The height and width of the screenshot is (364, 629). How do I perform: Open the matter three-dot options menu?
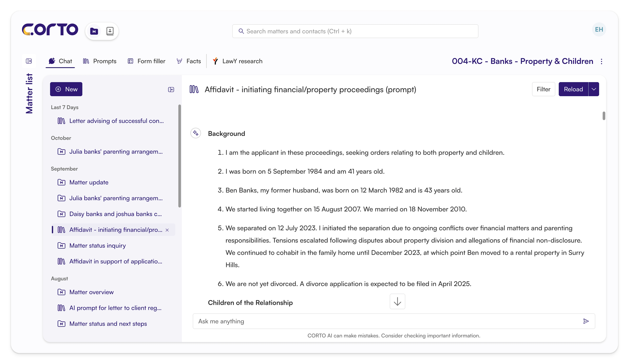[601, 61]
